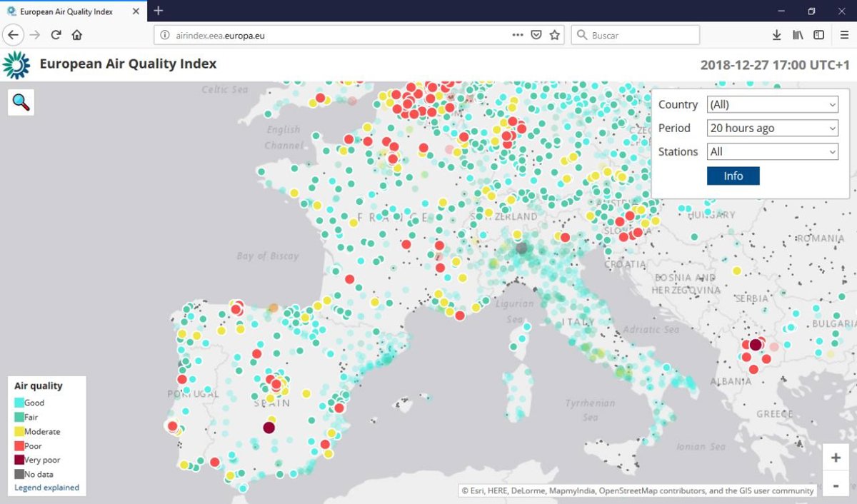Zoom in with the plus map button
Screen dimensions: 857x504
pyautogui.click(x=836, y=458)
